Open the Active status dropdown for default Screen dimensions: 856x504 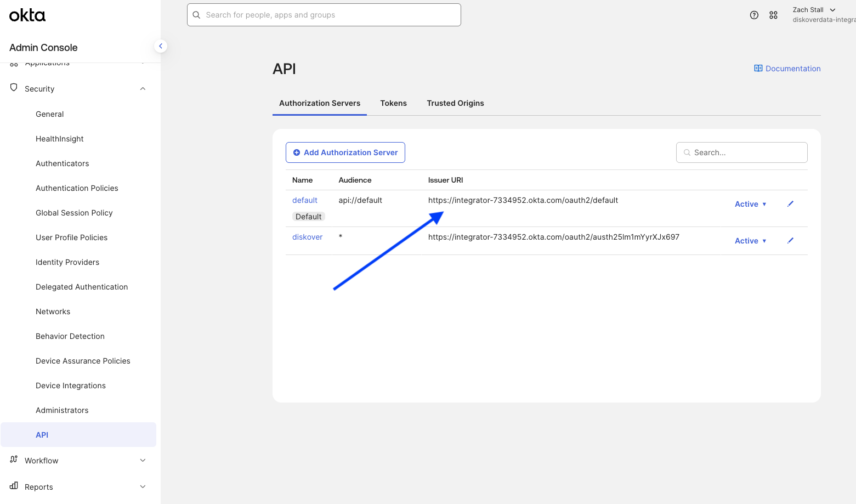[750, 204]
